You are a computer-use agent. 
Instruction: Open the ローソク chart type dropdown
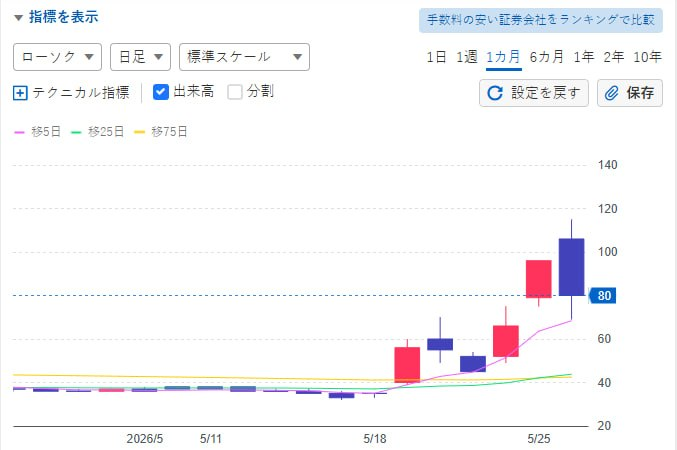pyautogui.click(x=57, y=57)
